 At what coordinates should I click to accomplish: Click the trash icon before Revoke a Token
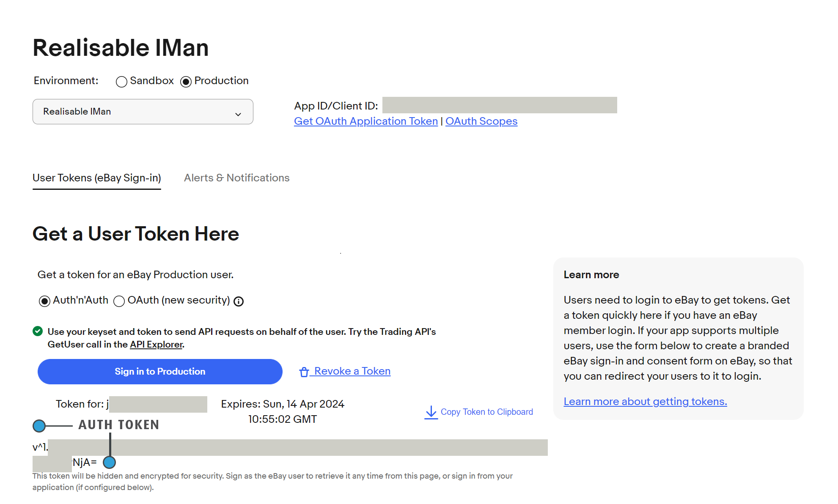304,372
